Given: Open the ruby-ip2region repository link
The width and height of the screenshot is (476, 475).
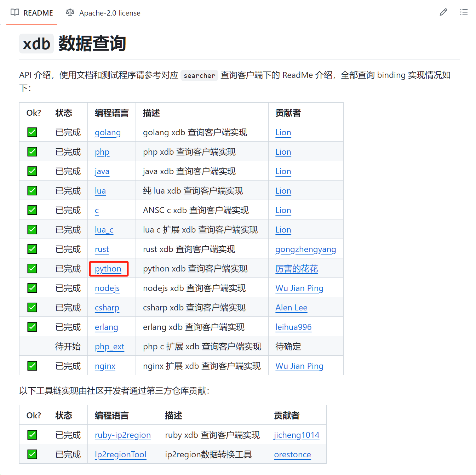Looking at the screenshot, I should (123, 435).
